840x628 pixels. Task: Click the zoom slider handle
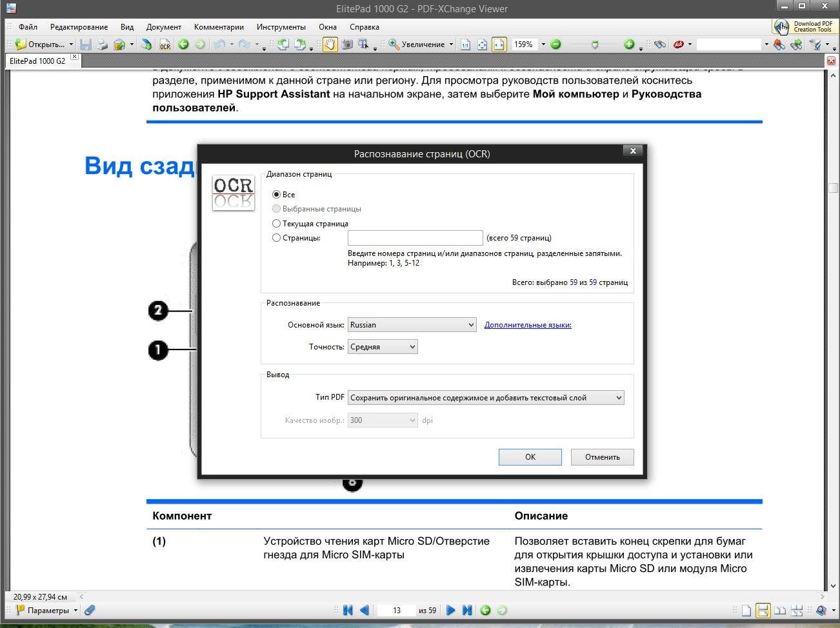point(595,44)
